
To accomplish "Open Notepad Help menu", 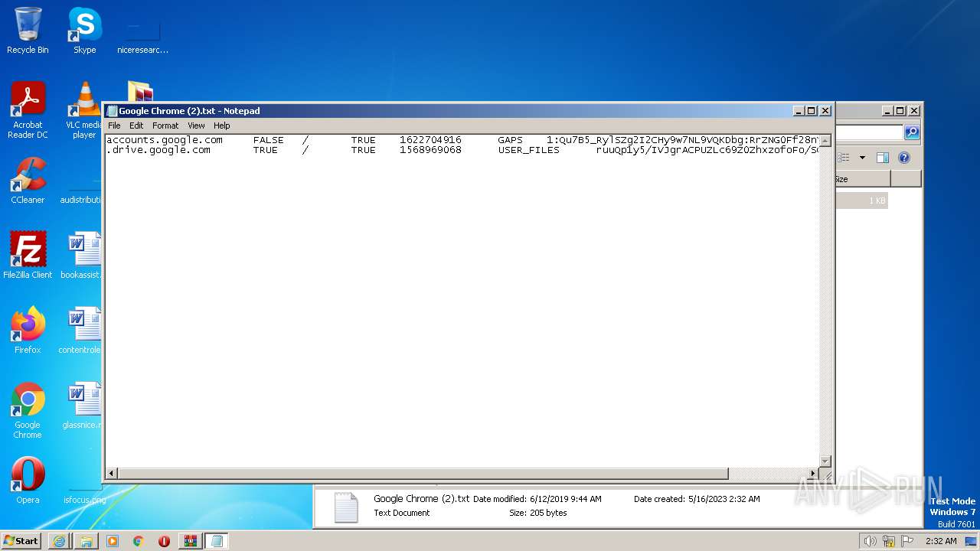I will (221, 126).
